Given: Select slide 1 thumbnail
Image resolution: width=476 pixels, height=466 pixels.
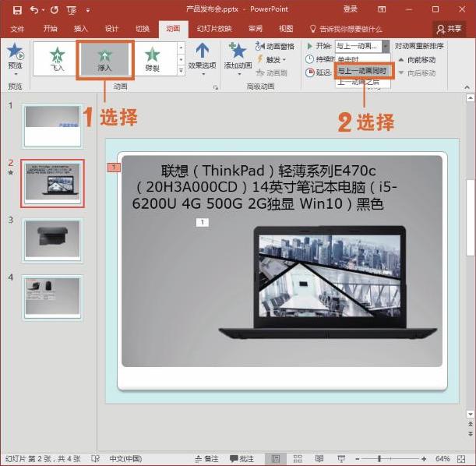Looking at the screenshot, I should [52, 126].
